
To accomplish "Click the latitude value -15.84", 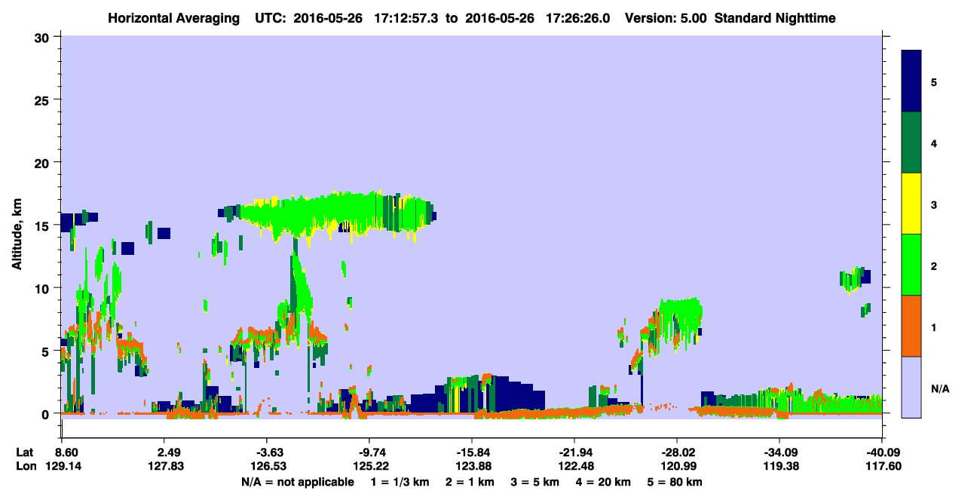I will pos(473,452).
